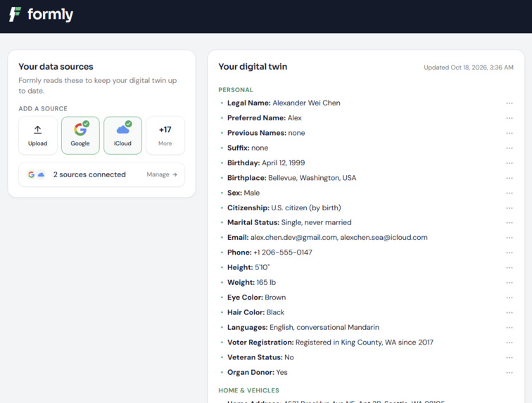532x403 pixels.
Task: Click the Updated Oct 18, 2026 timestamp
Action: 469,68
